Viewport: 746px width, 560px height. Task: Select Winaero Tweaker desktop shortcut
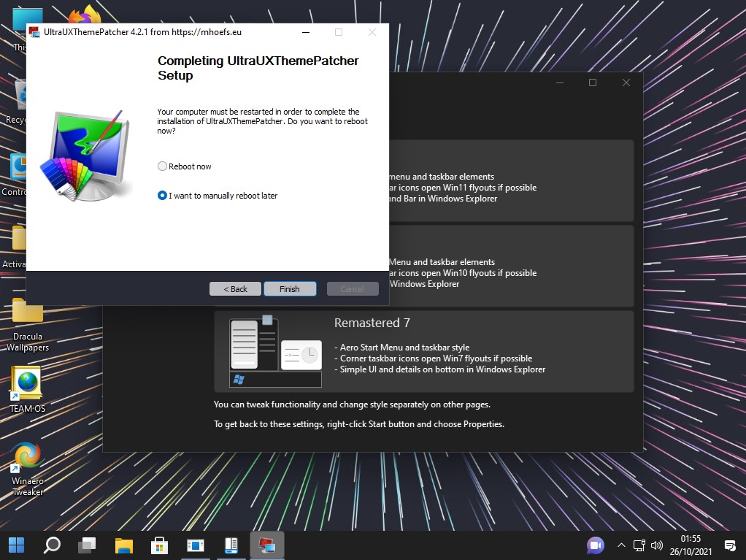click(x=28, y=469)
